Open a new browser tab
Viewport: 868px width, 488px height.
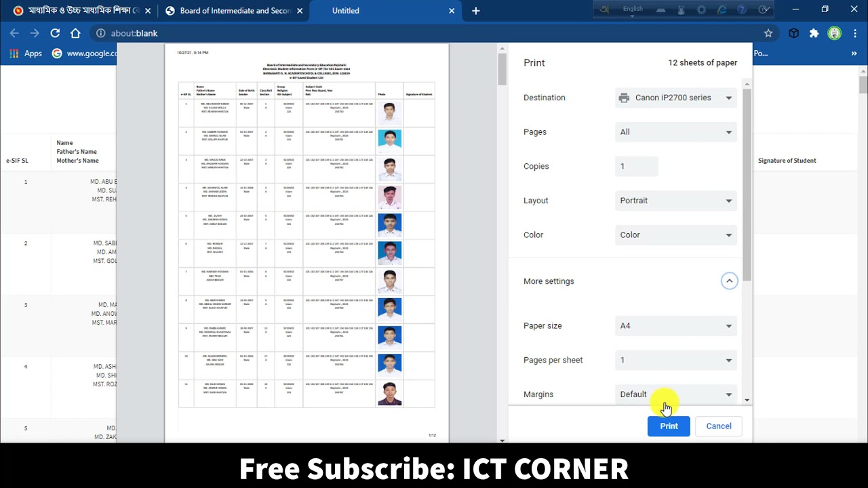point(475,11)
